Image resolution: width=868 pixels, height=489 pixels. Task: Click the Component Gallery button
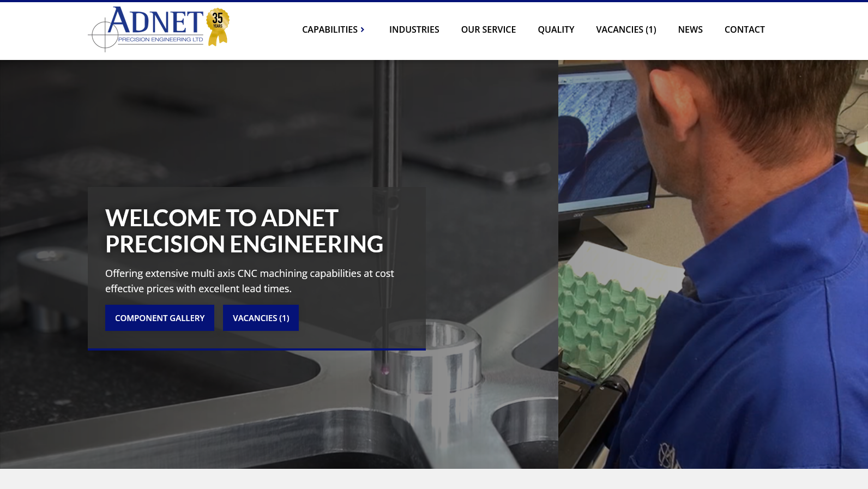coord(160,318)
